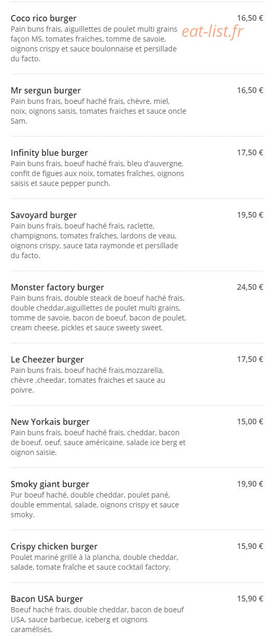The height and width of the screenshot is (644, 276).
Task: Select the Bacon USA burger heading
Action: click(x=47, y=599)
